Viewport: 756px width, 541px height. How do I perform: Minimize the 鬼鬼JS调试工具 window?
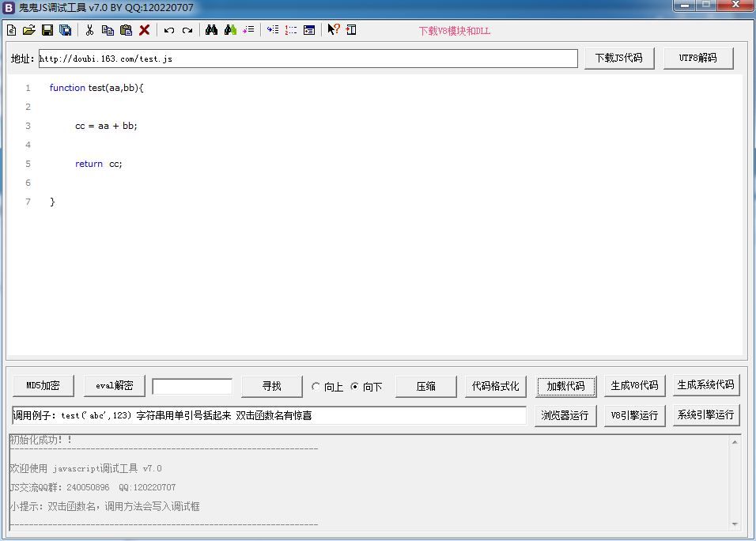click(684, 5)
